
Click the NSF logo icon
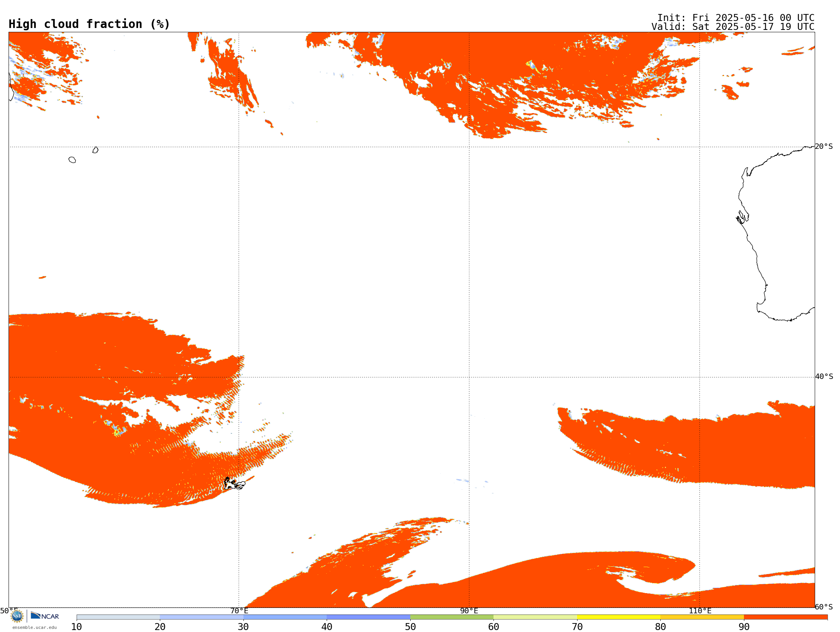coord(17,616)
